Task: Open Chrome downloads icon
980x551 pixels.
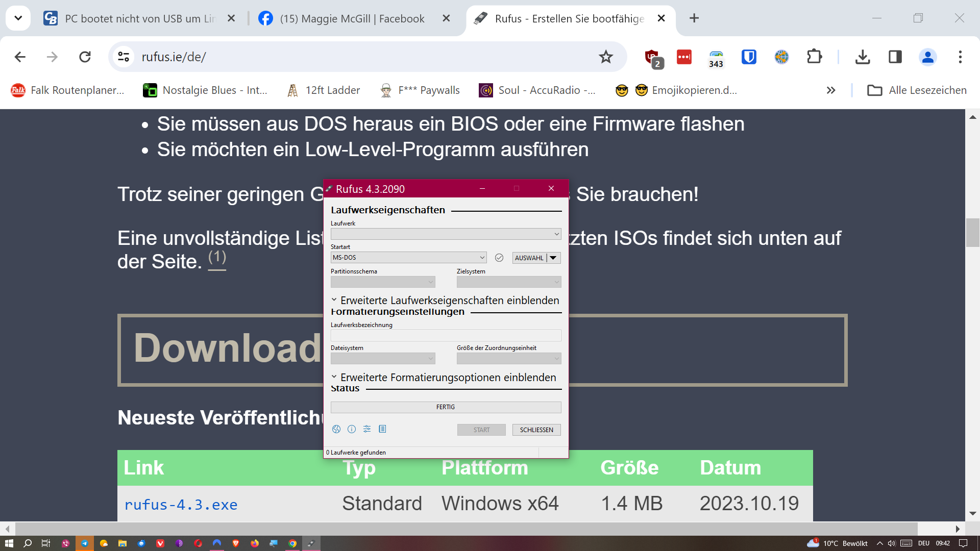Action: coord(863,57)
